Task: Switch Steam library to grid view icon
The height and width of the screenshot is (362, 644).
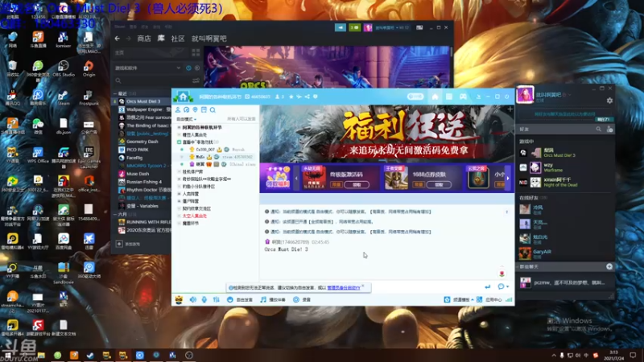Action: coord(196,52)
